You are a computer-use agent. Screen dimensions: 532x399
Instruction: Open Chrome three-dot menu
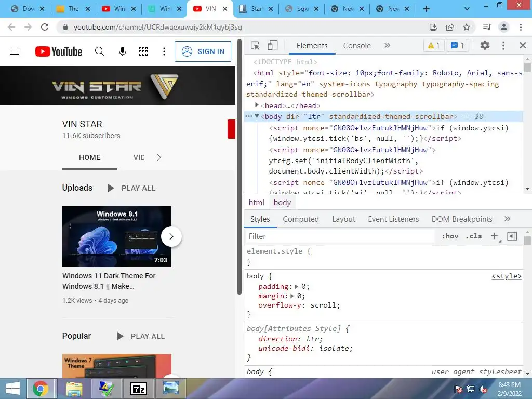point(521,27)
